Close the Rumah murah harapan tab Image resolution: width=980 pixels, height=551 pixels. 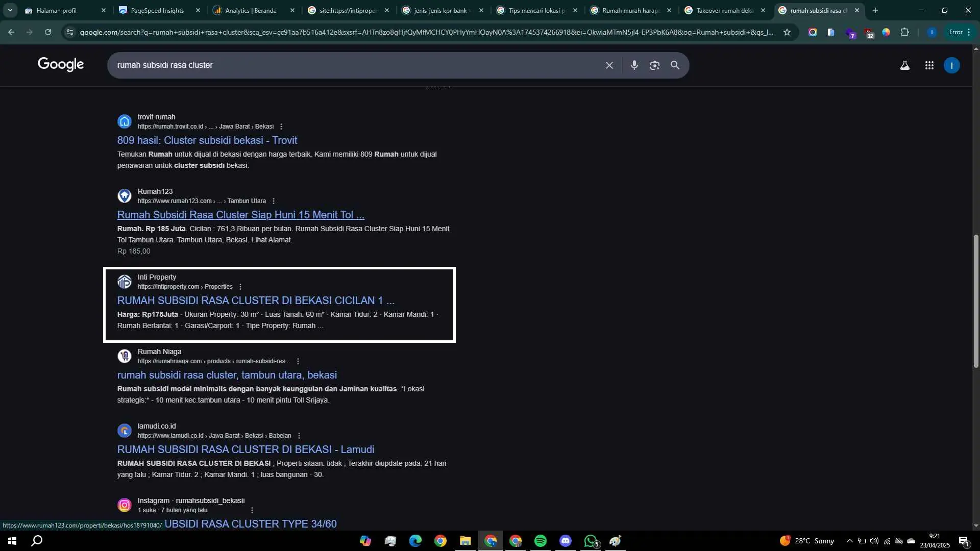669,10
